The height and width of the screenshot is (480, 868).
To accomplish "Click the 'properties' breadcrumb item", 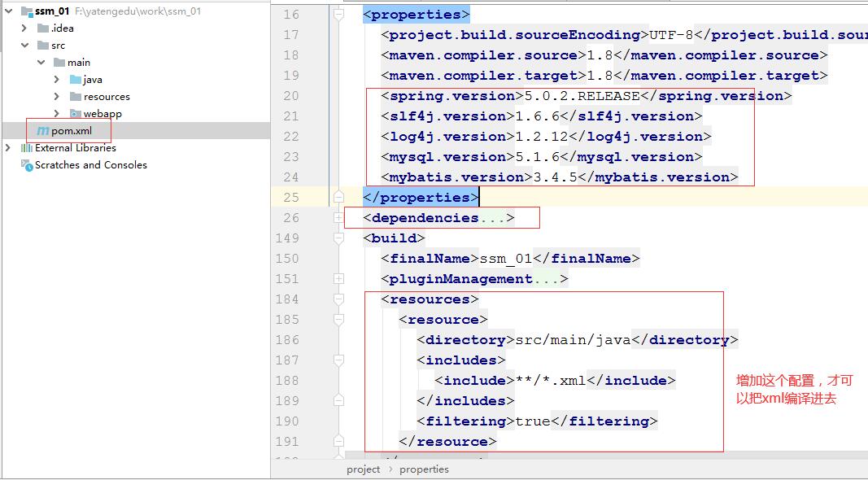I will [x=424, y=469].
